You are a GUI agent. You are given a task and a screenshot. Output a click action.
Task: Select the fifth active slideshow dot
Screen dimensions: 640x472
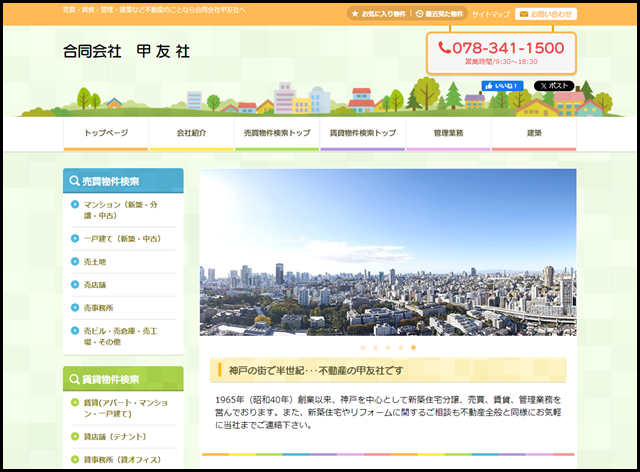pos(413,347)
